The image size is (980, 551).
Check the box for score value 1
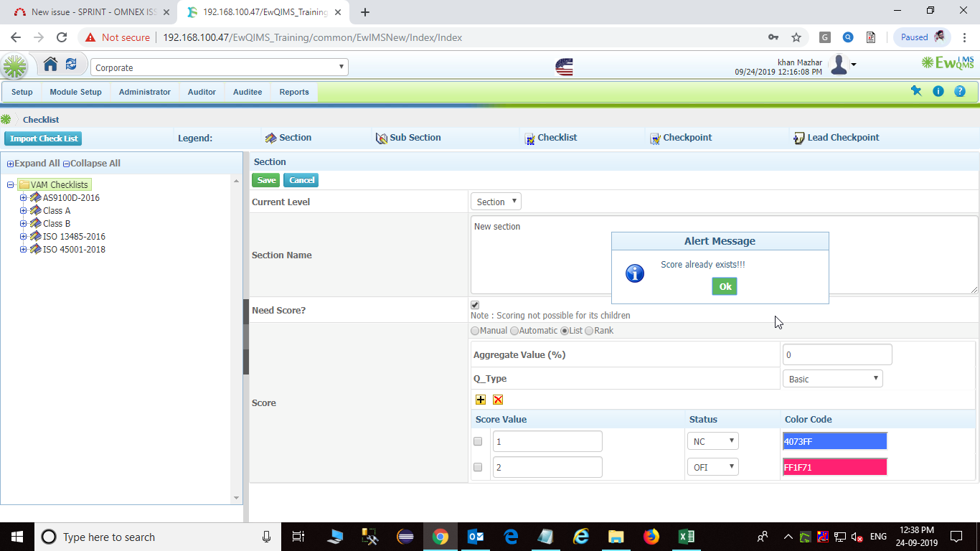478,441
